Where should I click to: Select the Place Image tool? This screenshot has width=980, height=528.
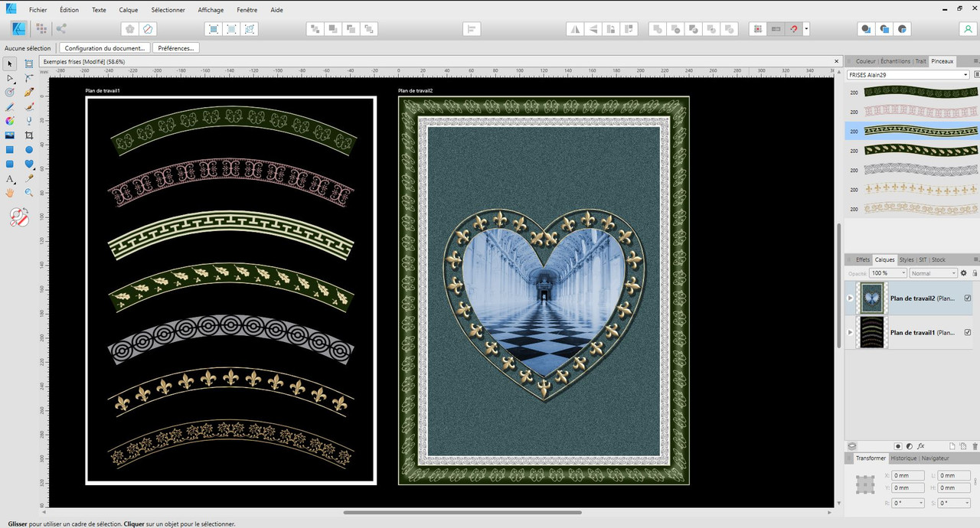point(10,135)
